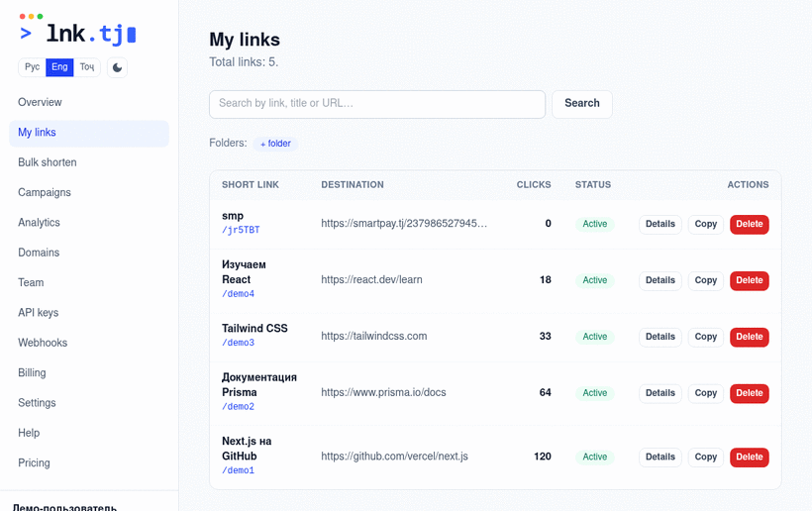Switch language to Рус
812x511 pixels.
tap(32, 67)
